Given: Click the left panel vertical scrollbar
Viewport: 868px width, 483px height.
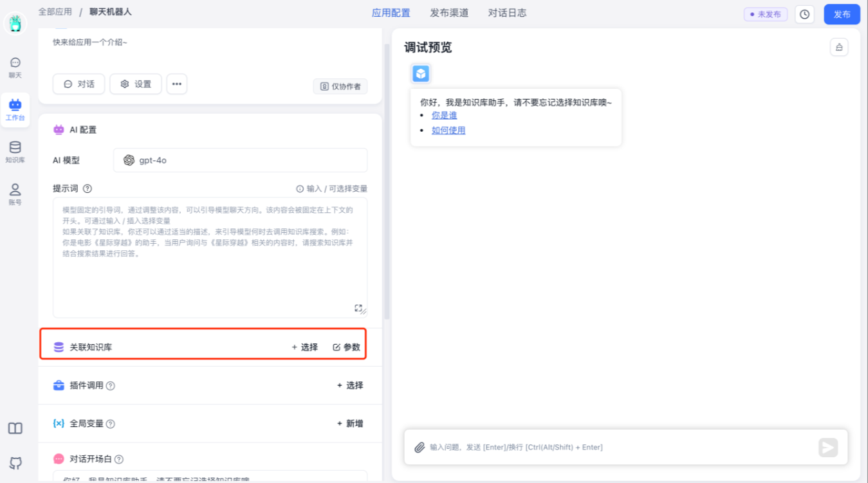Looking at the screenshot, I should tap(387, 180).
